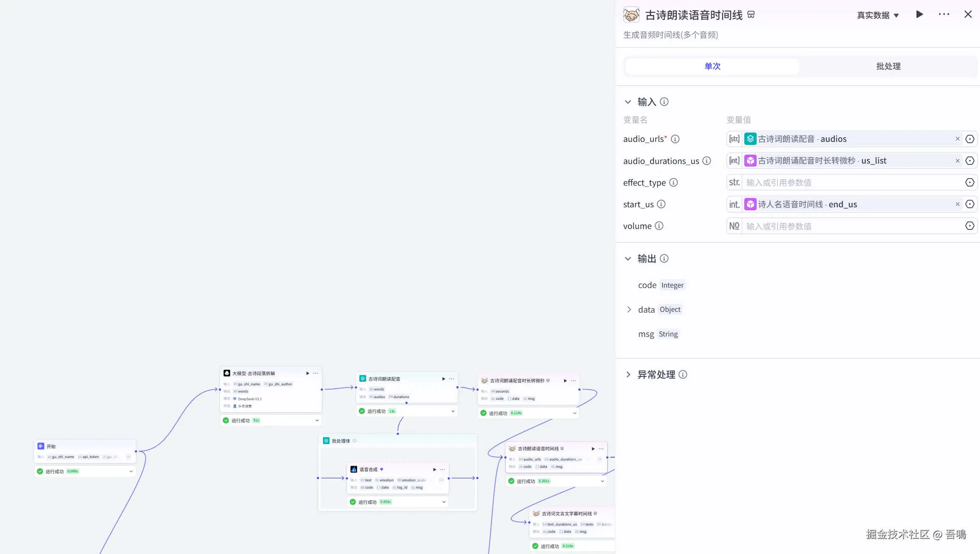Viewport: 980px width, 554px height.
Task: Open the three-dots more menu in panel header
Action: 943,14
